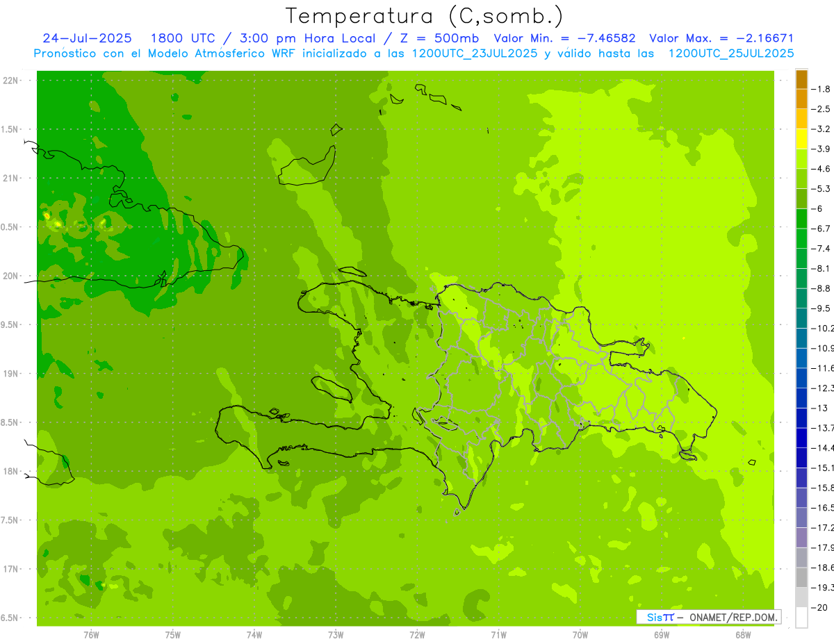834x644 pixels.
Task: Click the 22N latitude axis label
Action: click(12, 81)
